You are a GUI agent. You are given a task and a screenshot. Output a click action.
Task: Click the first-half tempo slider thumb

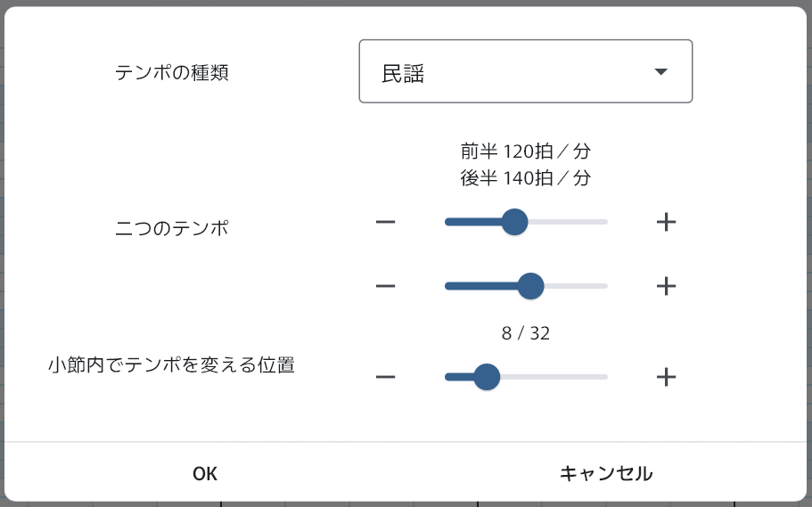514,222
